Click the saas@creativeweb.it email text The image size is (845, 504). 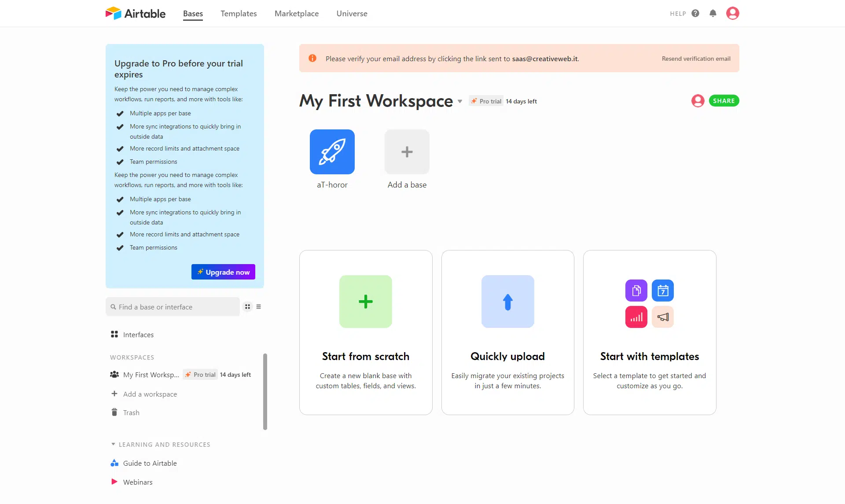(x=545, y=59)
